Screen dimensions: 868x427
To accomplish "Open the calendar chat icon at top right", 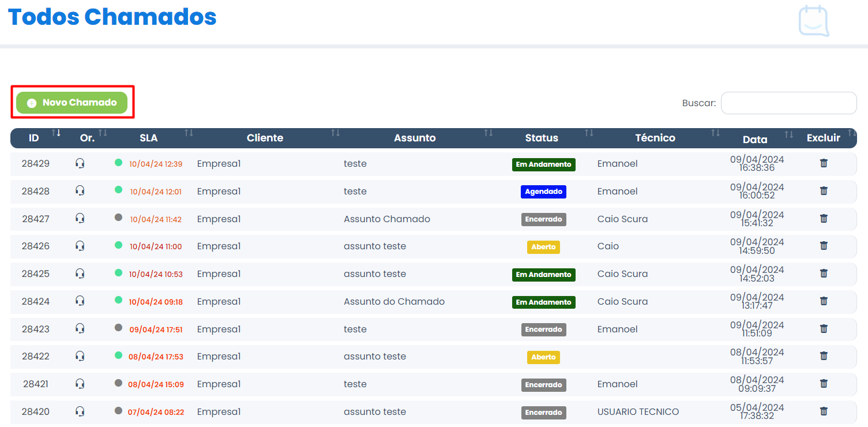I will (x=814, y=21).
